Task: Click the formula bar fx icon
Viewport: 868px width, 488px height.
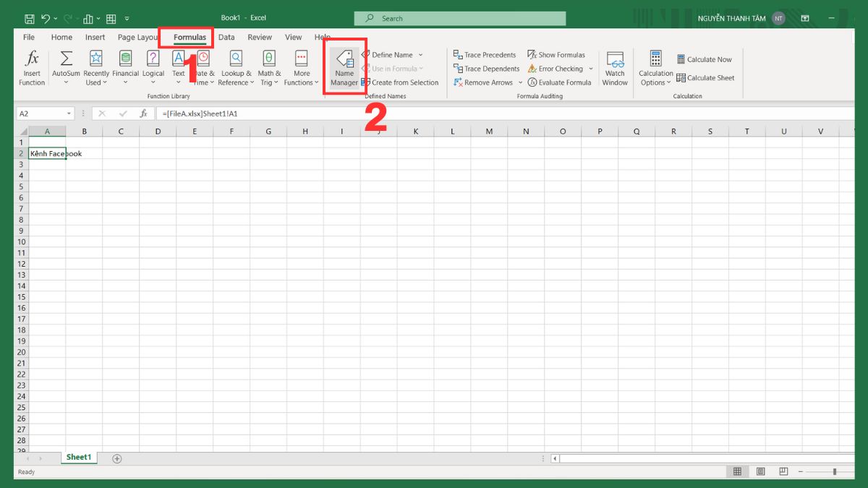Action: (143, 114)
